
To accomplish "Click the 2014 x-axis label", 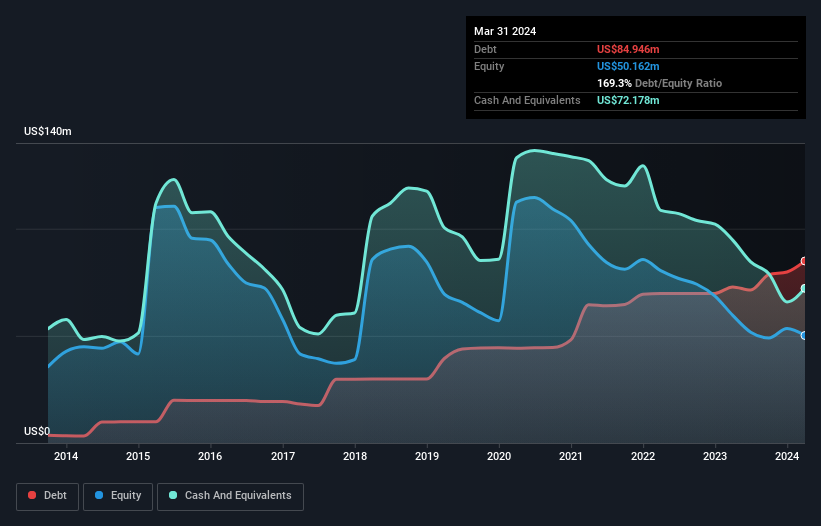I will (x=66, y=456).
